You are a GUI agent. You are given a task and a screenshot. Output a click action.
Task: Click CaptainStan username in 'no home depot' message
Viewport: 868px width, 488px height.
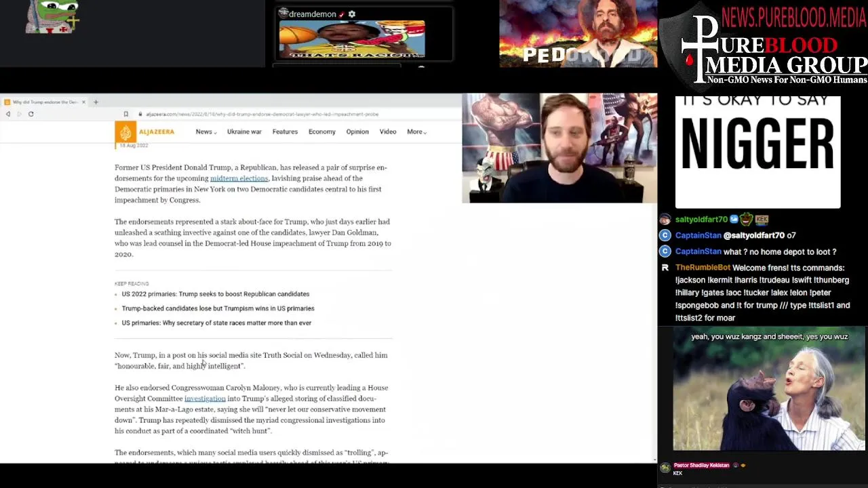[698, 251]
